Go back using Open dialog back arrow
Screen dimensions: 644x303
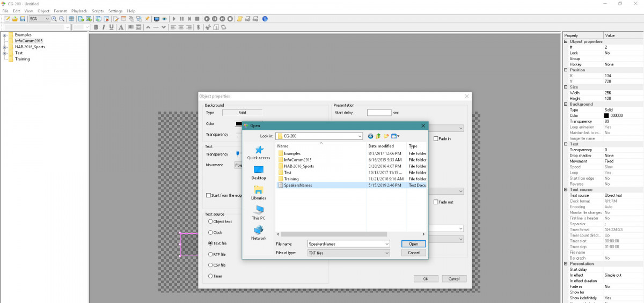[370, 136]
